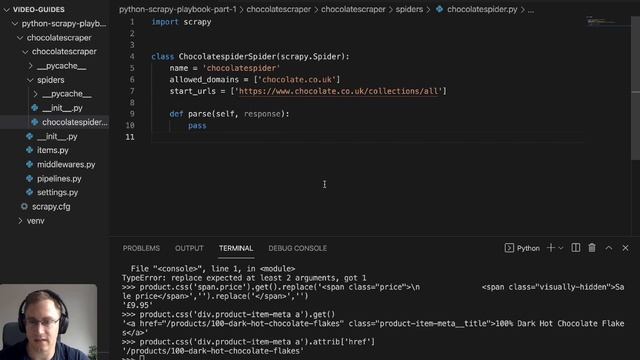The image size is (640, 360).
Task: Open middlewares.py file
Action: click(x=66, y=164)
